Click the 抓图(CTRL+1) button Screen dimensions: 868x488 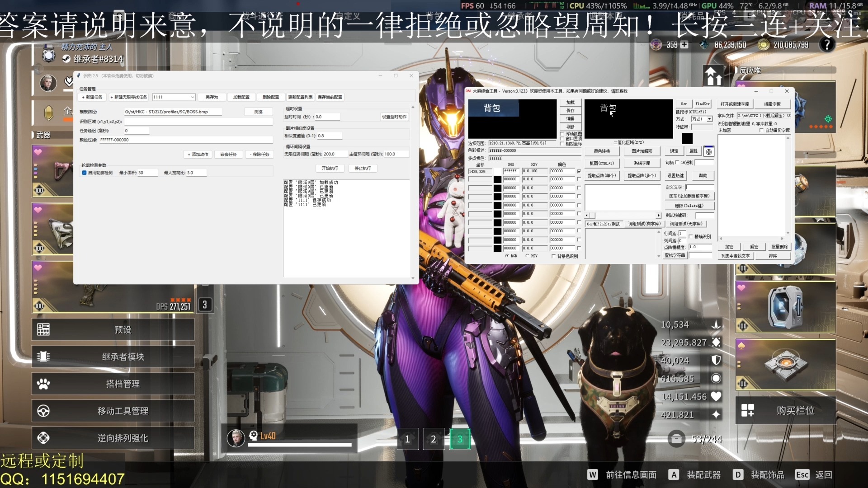(602, 163)
